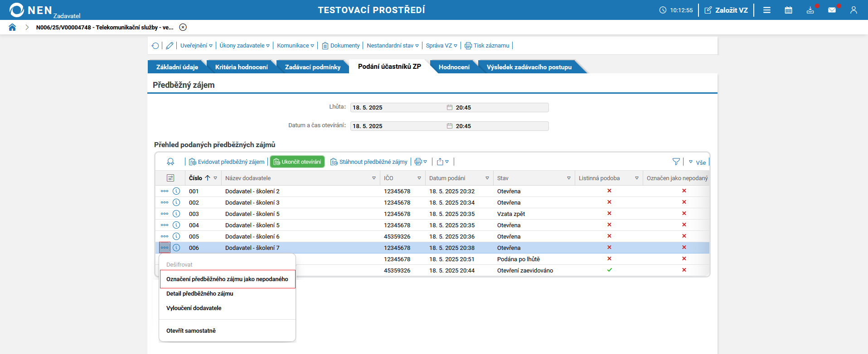Click the table column settings icon
This screenshot has height=354, width=868.
[x=170, y=178]
